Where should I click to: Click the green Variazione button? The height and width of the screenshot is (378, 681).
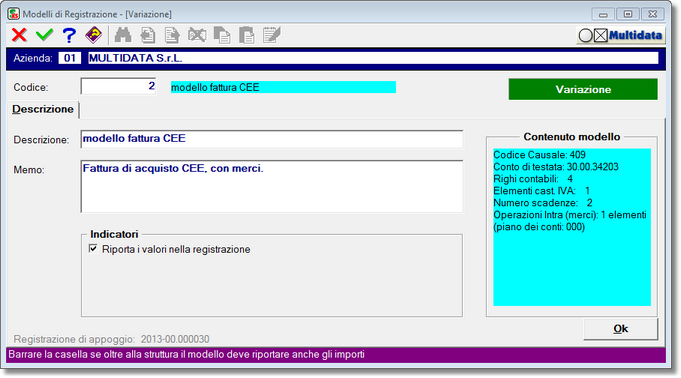pyautogui.click(x=583, y=90)
